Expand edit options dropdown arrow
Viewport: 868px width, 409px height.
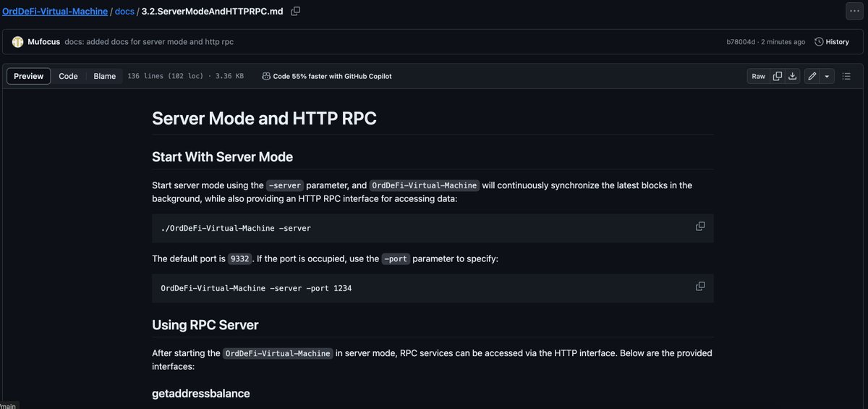point(827,76)
